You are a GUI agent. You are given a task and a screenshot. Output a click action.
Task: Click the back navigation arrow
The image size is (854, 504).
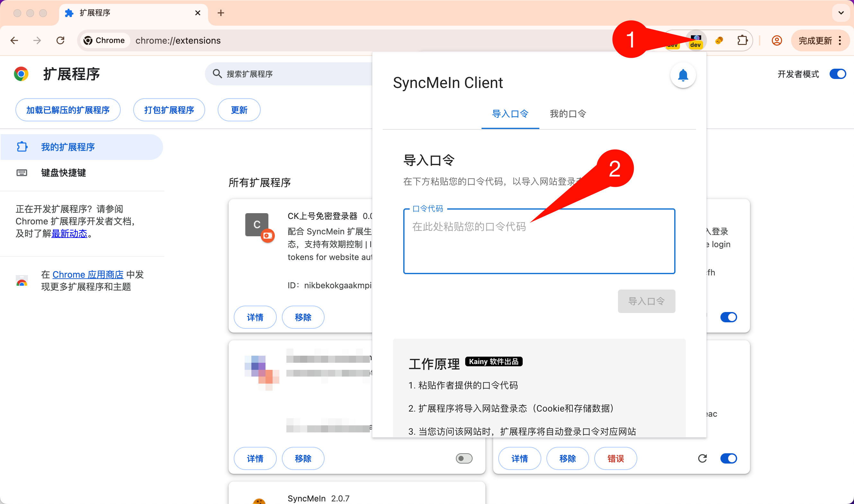pos(14,40)
